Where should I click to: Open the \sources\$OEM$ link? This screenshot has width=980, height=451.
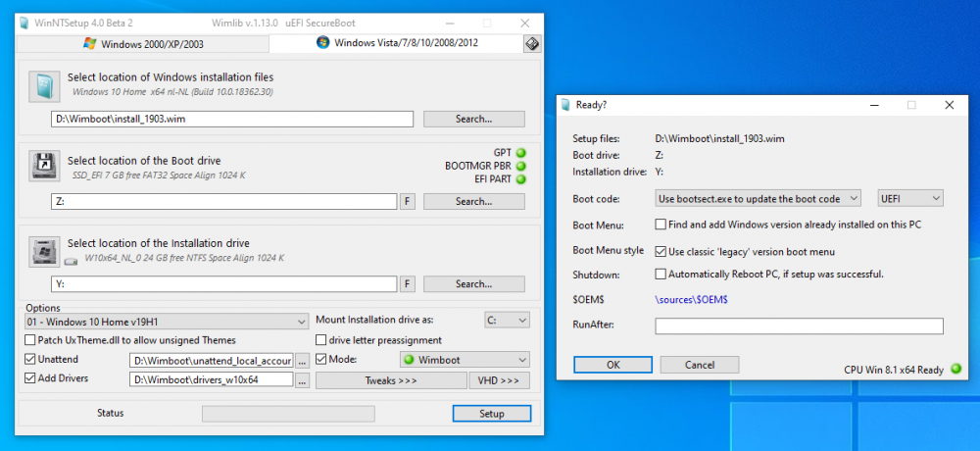(x=691, y=300)
